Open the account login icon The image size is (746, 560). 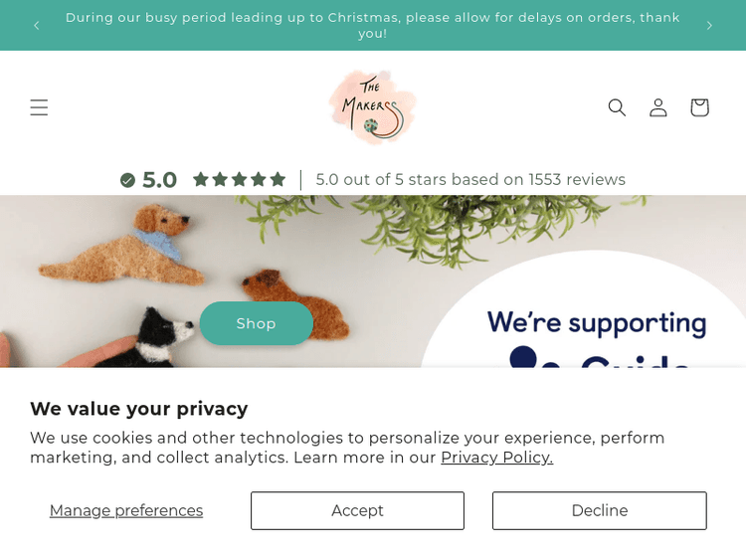point(658,107)
